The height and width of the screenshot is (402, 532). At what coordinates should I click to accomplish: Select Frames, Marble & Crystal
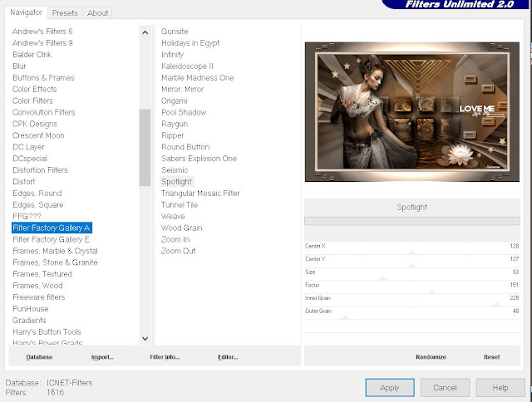tap(55, 251)
